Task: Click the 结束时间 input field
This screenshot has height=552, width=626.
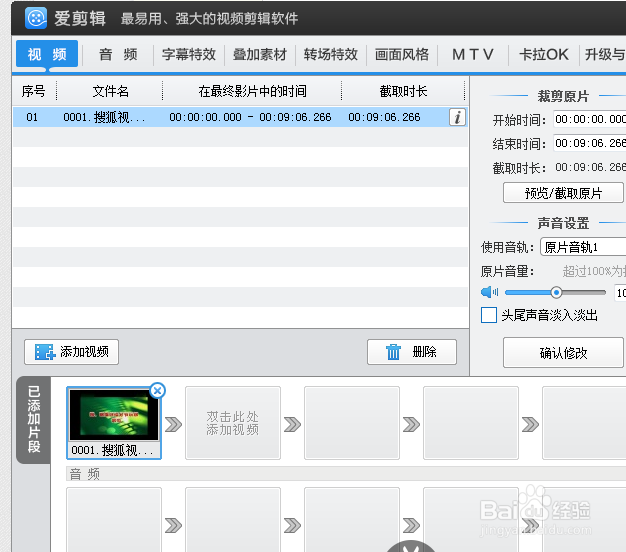Action: coord(590,143)
